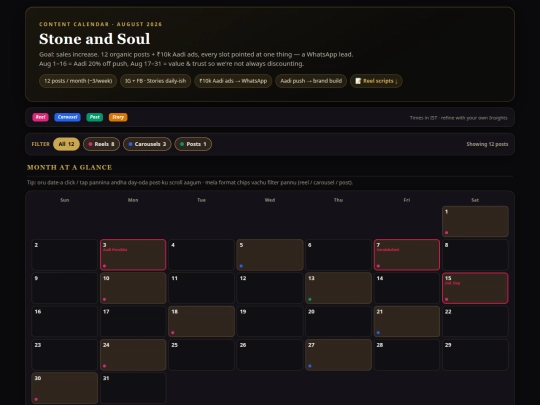Screen dimensions: 540x405
Task: Click the Showing 12 posts text
Action: [x=487, y=144]
